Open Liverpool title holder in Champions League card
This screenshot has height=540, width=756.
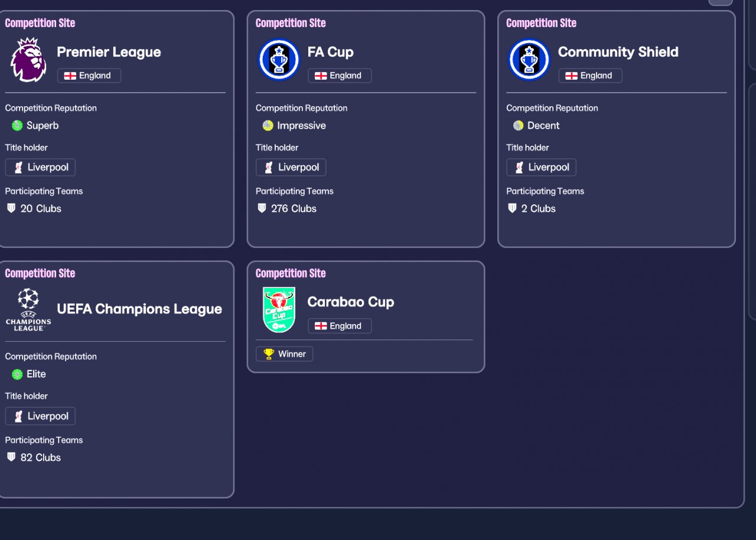click(40, 416)
